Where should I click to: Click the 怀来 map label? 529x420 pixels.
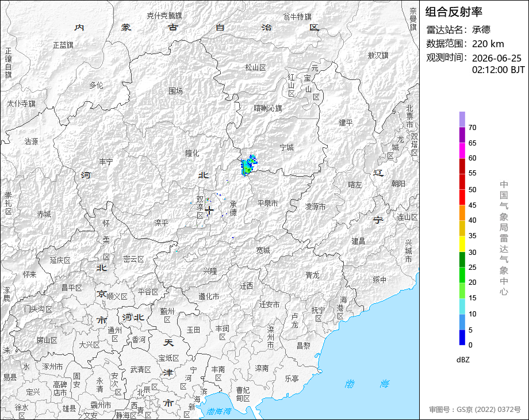coord(30,274)
